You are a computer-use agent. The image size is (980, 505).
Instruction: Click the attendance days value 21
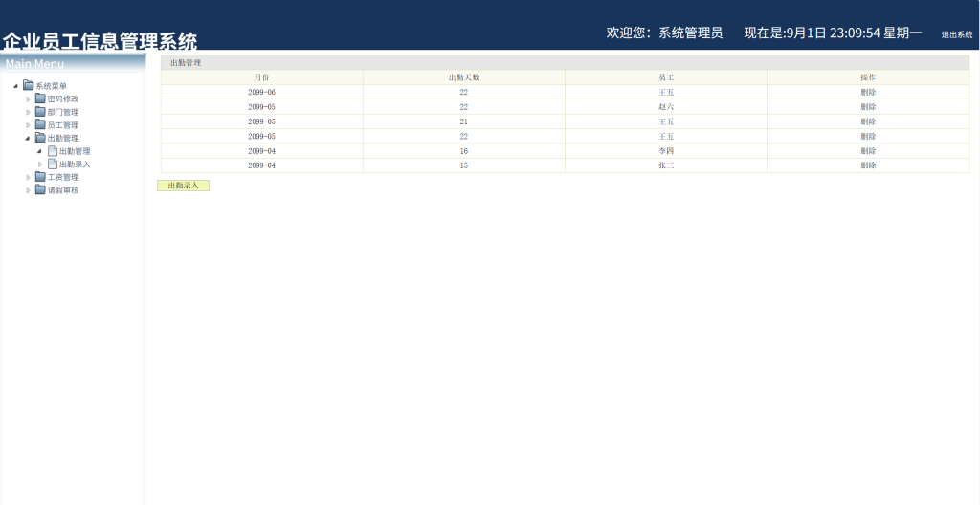(464, 121)
